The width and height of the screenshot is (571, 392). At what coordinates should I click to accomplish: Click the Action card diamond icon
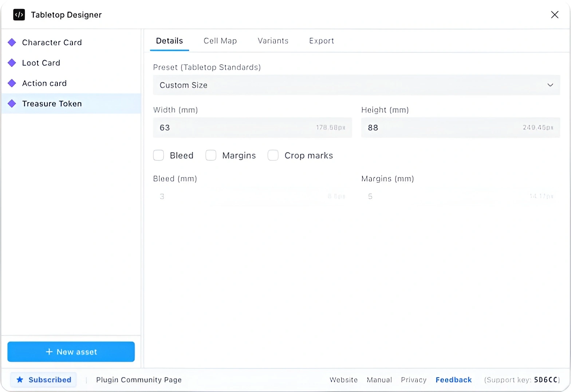point(12,83)
